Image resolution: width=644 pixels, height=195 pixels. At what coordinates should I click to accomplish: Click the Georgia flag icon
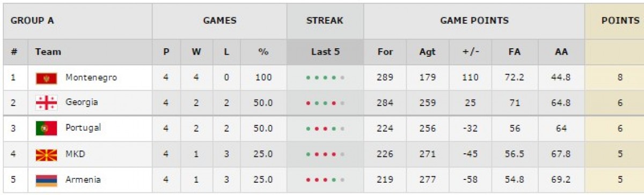46,103
